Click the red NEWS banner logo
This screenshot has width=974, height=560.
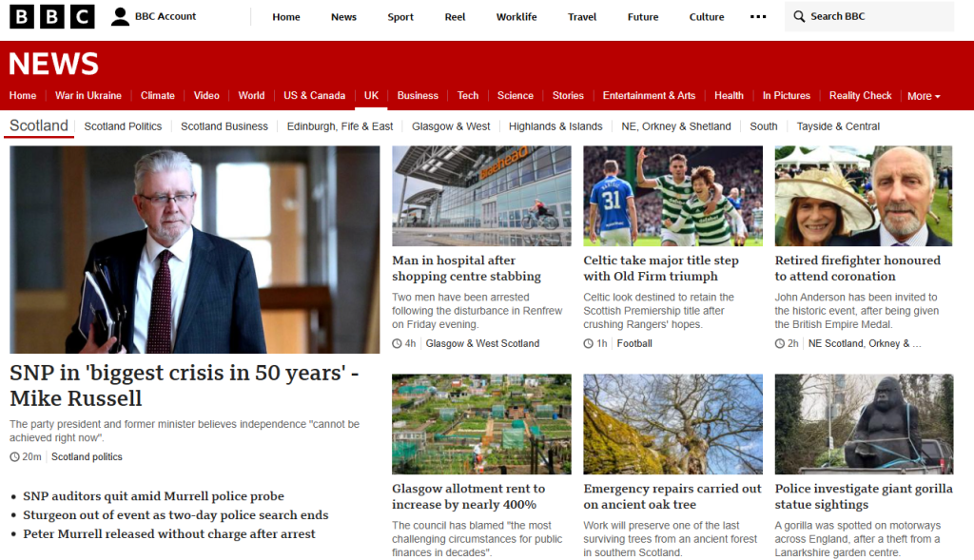point(54,64)
